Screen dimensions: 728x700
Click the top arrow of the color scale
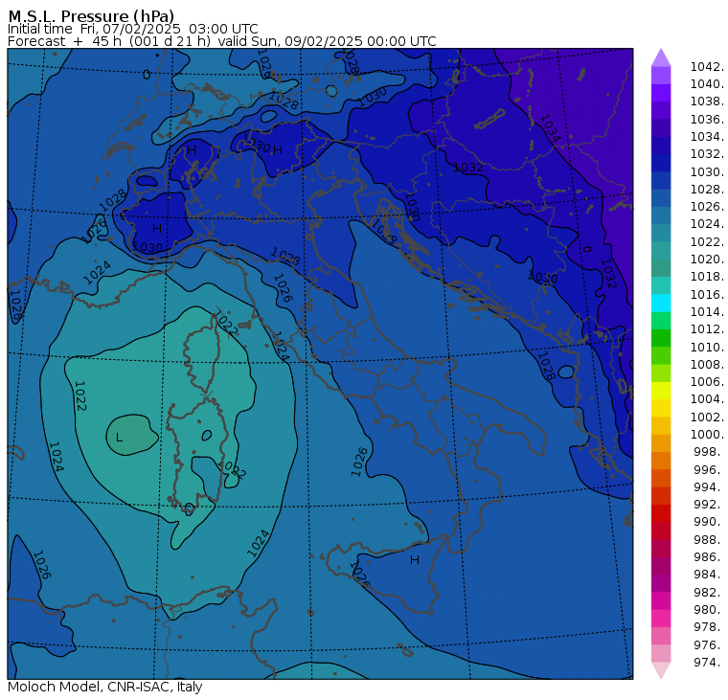click(661, 57)
